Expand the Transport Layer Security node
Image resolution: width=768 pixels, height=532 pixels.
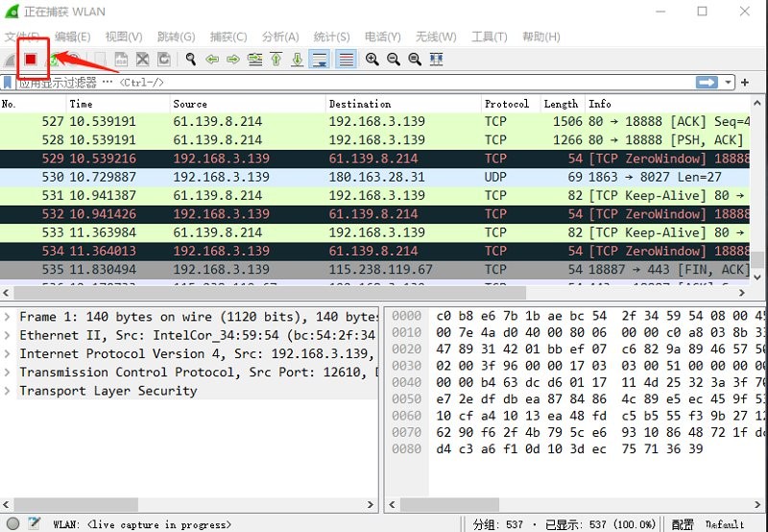point(10,391)
